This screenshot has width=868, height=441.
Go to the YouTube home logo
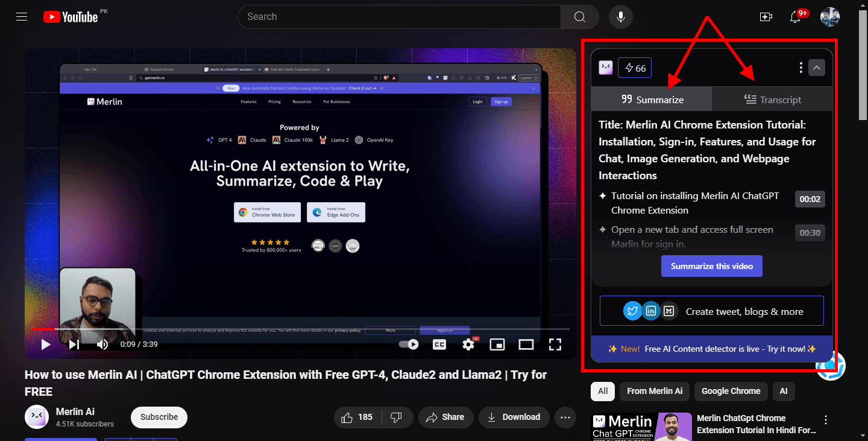point(71,17)
